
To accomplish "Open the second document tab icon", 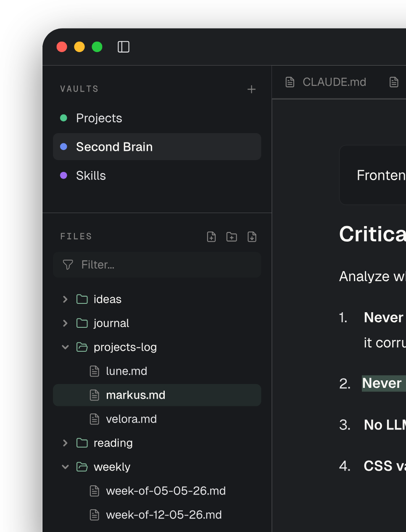I will (394, 82).
